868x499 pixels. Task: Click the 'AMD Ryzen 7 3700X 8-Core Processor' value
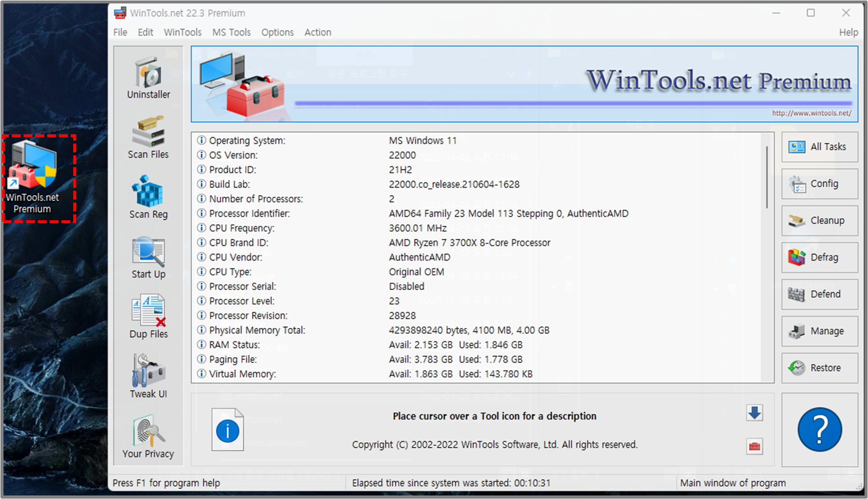pyautogui.click(x=469, y=243)
